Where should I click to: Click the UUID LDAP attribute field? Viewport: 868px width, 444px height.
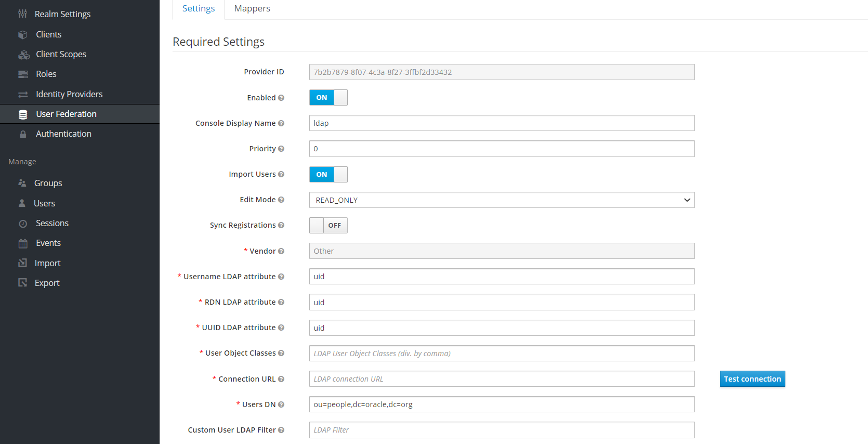(x=502, y=328)
